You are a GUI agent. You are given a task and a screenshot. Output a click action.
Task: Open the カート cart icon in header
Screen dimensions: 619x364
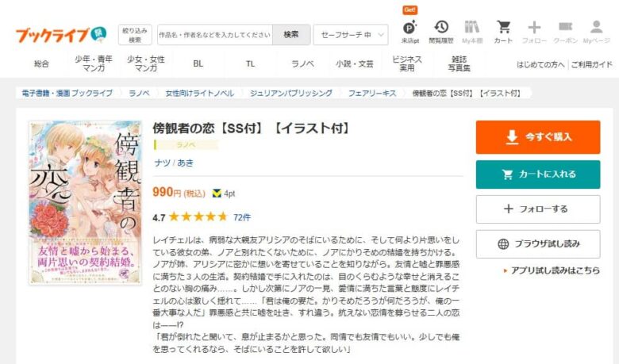tap(503, 32)
